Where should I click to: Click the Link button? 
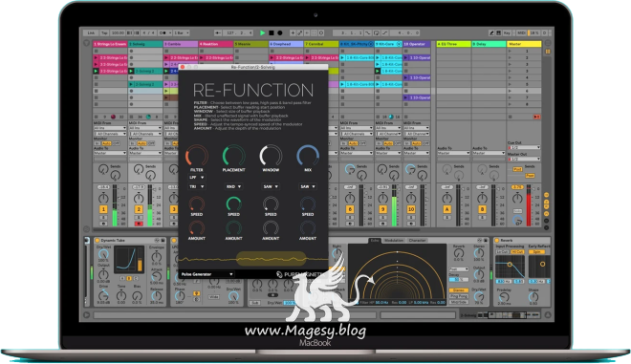[91, 33]
